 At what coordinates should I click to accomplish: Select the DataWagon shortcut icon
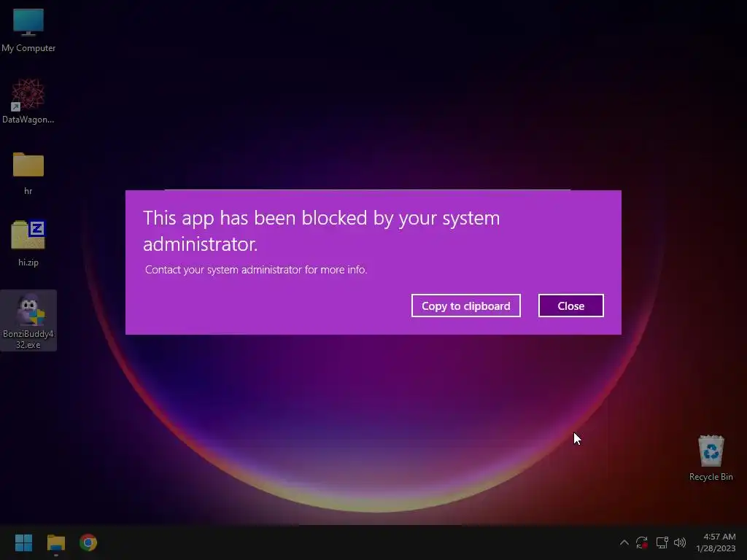coord(28,101)
